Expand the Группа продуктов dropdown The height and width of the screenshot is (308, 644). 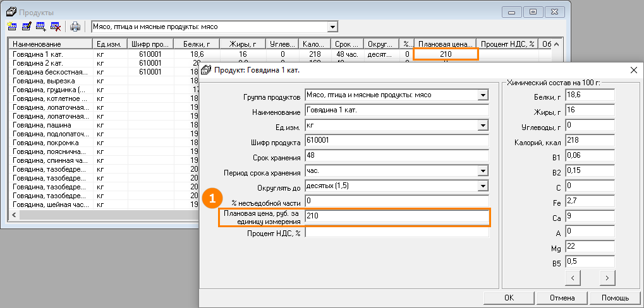(483, 95)
